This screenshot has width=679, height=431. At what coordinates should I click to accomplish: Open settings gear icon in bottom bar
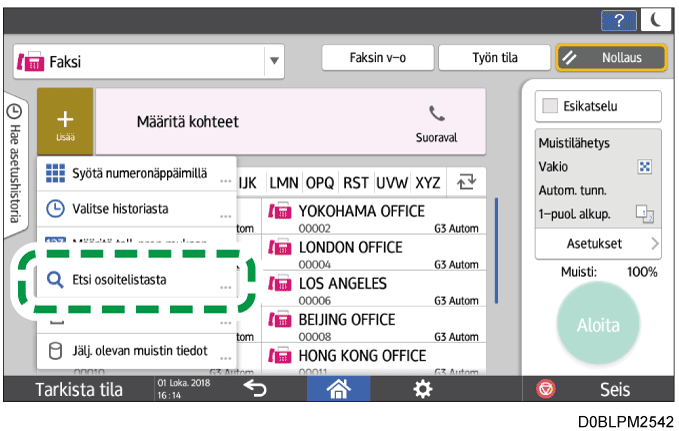point(425,388)
